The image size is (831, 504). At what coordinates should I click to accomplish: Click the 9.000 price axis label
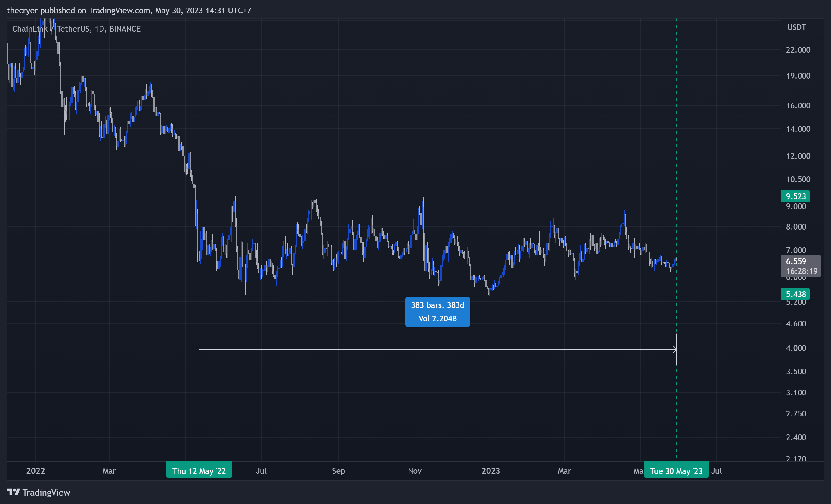(796, 206)
